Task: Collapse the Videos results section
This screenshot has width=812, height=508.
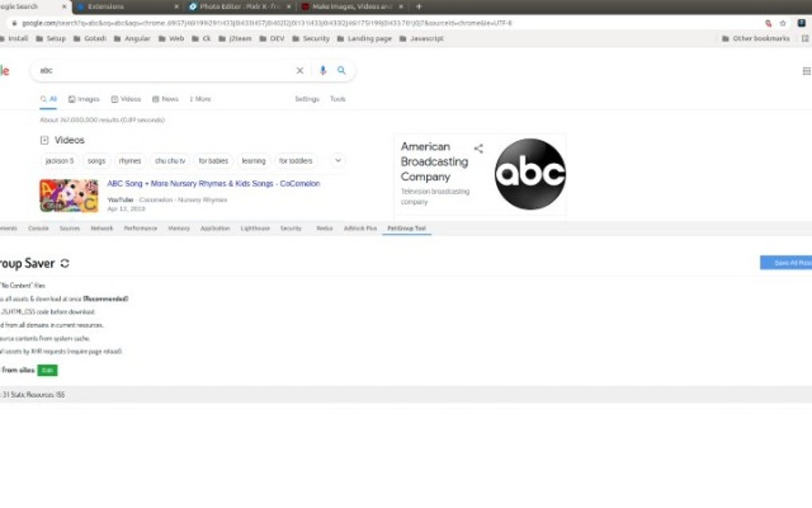Action: 44,139
